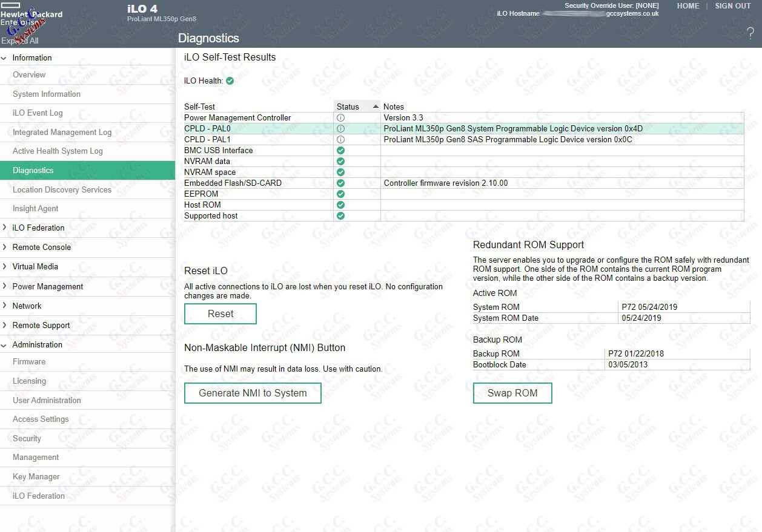Click the iLO Health green check icon
This screenshot has width=762, height=532.
point(230,80)
